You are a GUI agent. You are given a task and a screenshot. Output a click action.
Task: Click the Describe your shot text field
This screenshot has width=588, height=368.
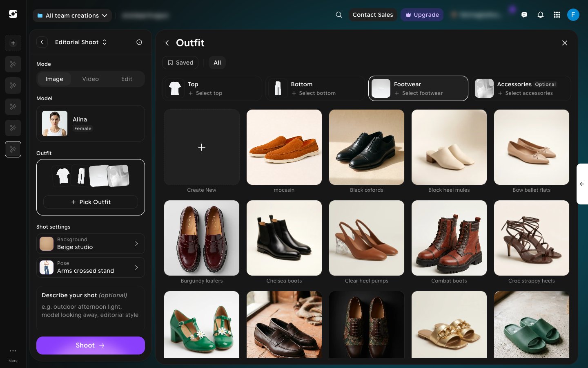pyautogui.click(x=91, y=309)
